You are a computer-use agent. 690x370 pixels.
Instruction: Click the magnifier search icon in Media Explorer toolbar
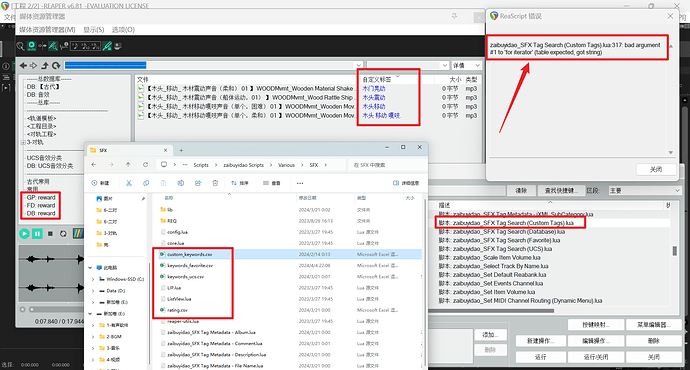20,46
